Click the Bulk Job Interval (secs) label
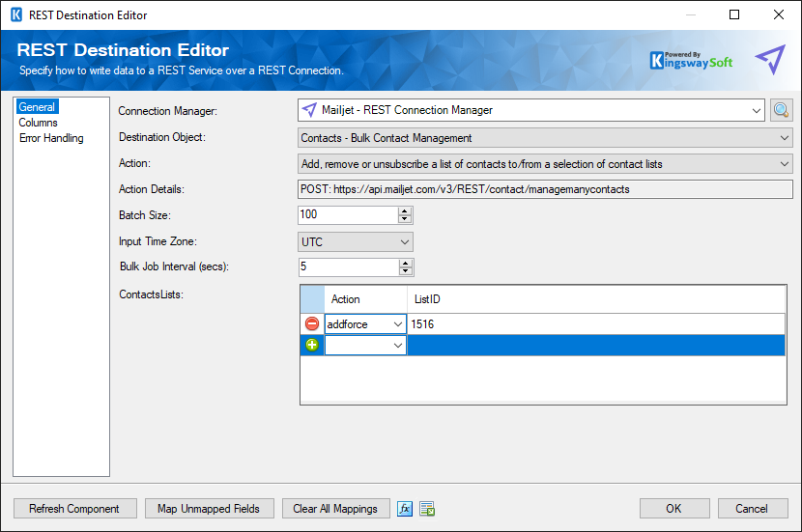This screenshot has width=802, height=532. (x=174, y=266)
